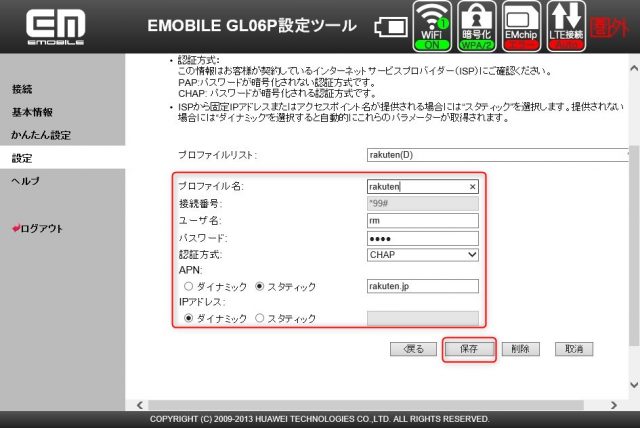Image resolution: width=640 pixels, height=428 pixels.
Task: Click the 戻る back button
Action: (x=413, y=349)
